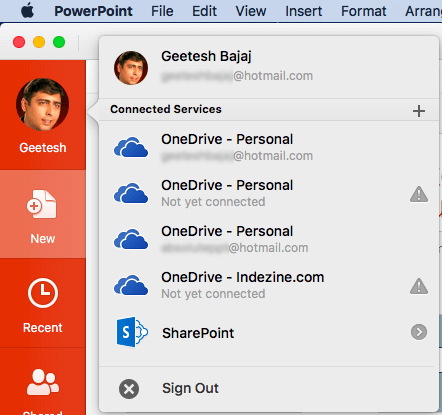Expand SharePoint with the arrow chevron
The height and width of the screenshot is (415, 442).
(419, 332)
